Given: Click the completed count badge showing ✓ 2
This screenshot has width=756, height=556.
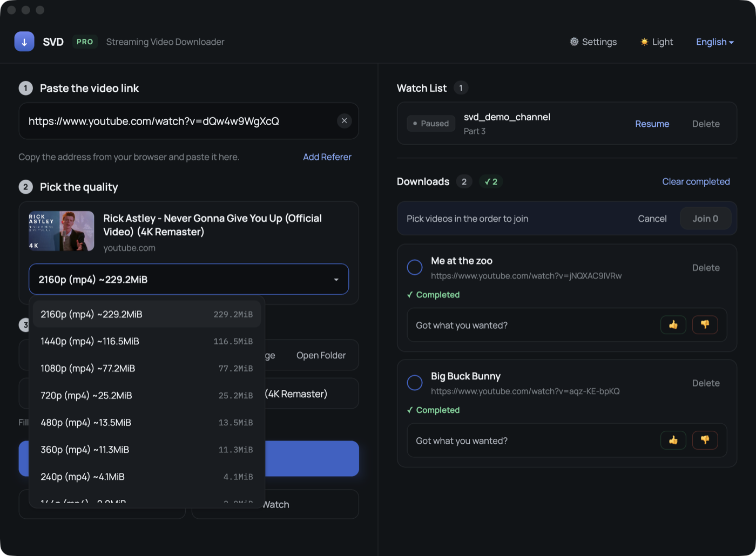Looking at the screenshot, I should pos(491,181).
